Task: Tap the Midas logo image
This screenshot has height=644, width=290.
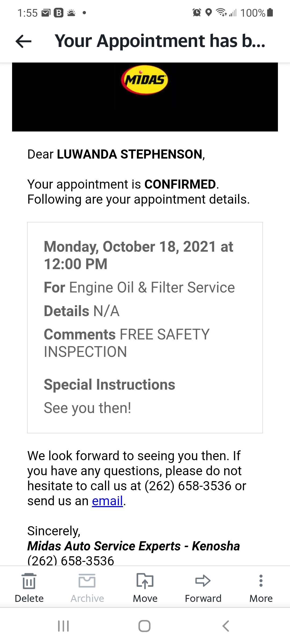Action: [x=144, y=80]
